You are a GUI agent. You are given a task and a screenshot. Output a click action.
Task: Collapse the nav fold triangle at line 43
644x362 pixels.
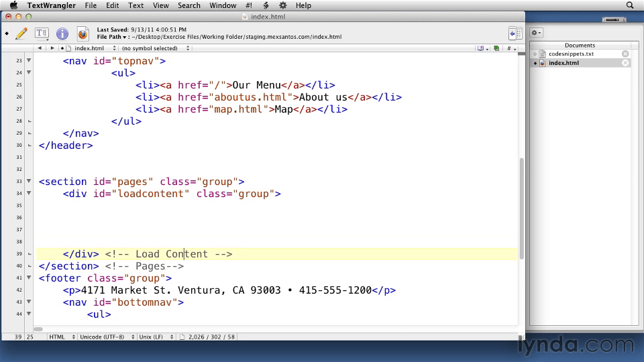pos(29,302)
